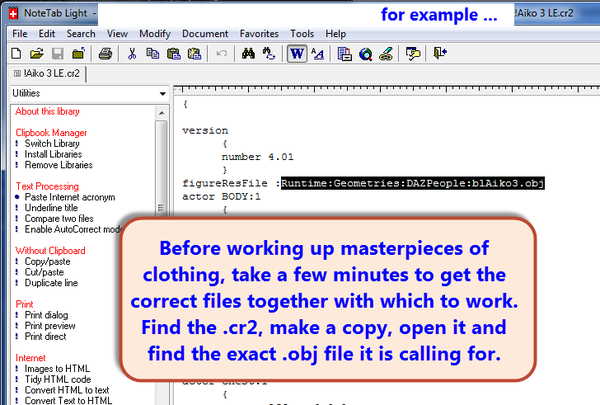Click the View in browser icon
600x405 pixels.
coord(365,54)
